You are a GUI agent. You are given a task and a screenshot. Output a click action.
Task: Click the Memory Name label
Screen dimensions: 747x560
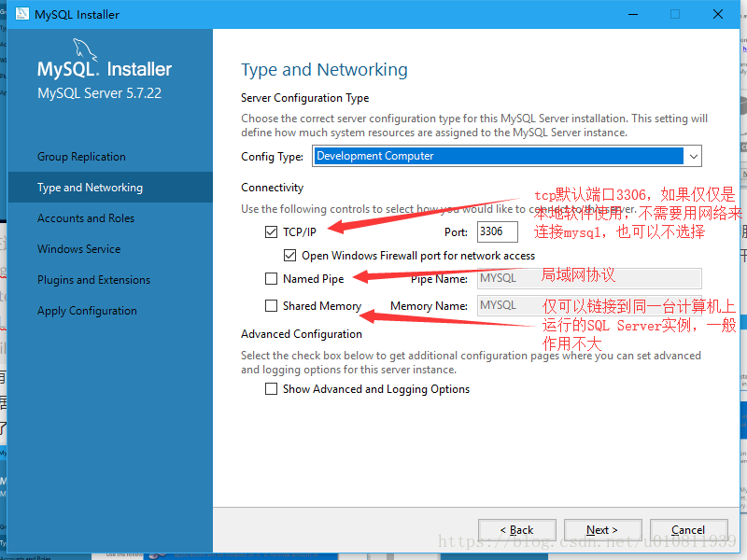(429, 306)
